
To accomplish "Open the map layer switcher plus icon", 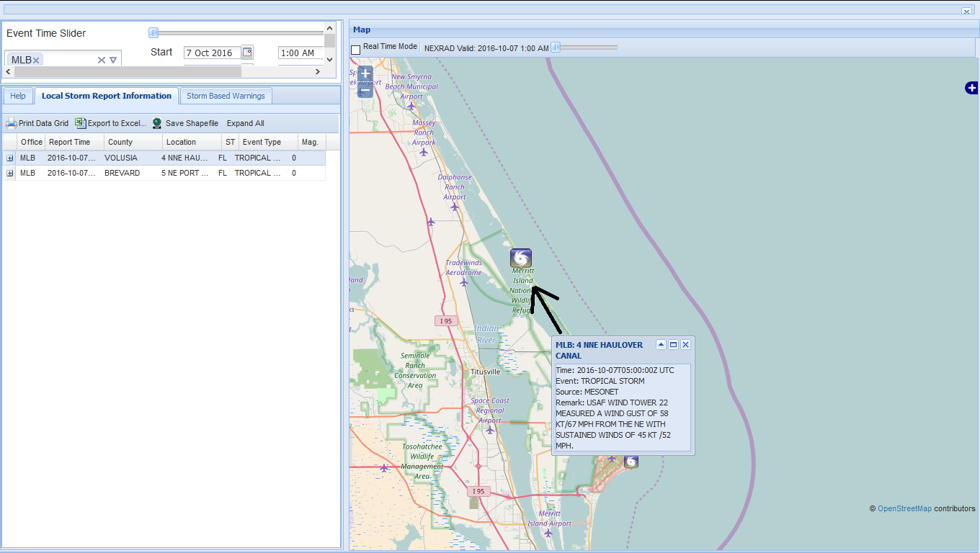I will [x=971, y=88].
